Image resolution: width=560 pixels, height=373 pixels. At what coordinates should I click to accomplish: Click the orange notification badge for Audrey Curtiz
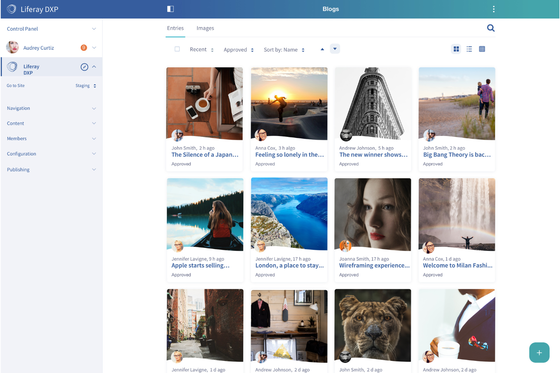(x=84, y=48)
